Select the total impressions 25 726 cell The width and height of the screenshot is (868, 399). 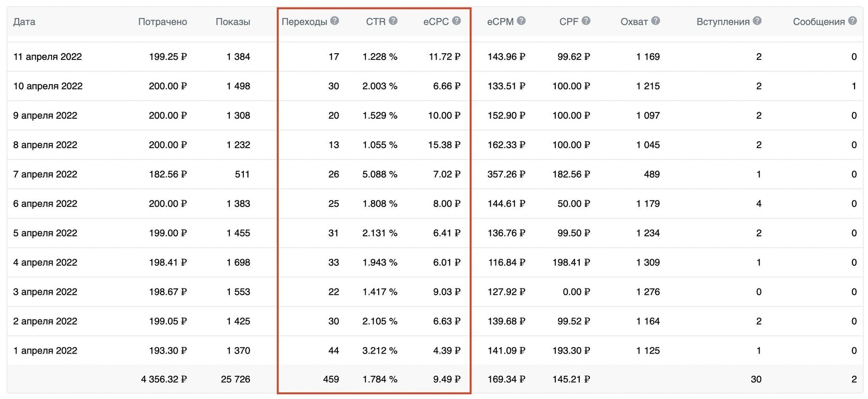click(x=235, y=379)
